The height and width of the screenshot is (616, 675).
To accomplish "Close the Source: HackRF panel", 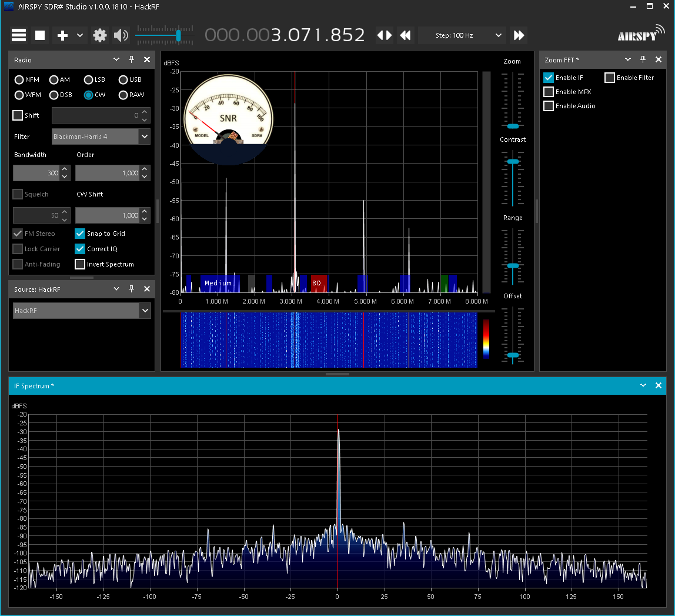I will coord(147,289).
